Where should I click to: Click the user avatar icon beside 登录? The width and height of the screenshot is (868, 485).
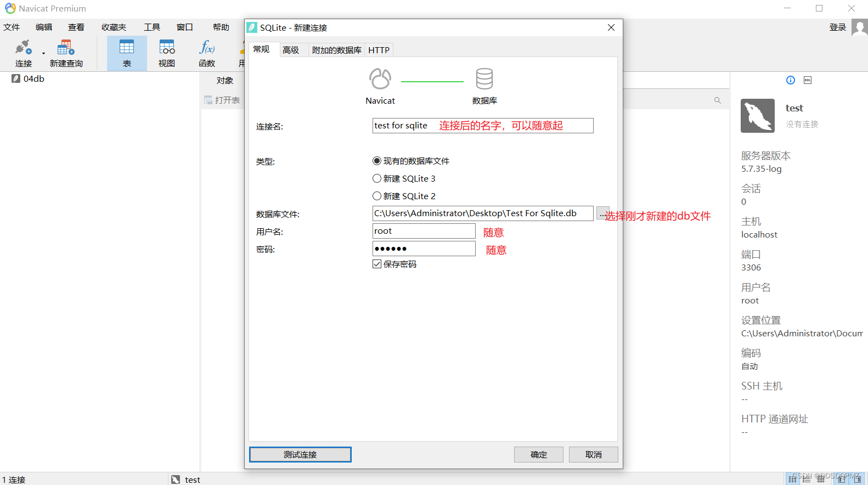[x=859, y=27]
